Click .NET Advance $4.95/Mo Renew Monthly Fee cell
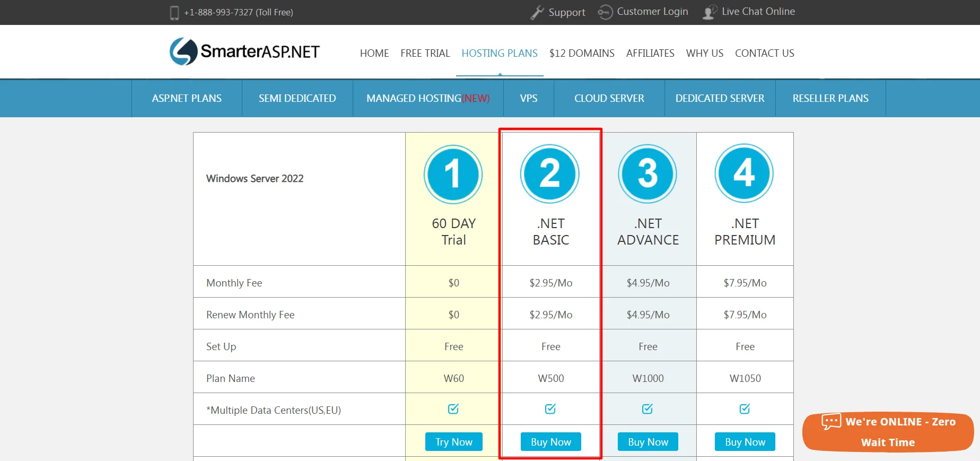This screenshot has width=980, height=461. (x=648, y=315)
